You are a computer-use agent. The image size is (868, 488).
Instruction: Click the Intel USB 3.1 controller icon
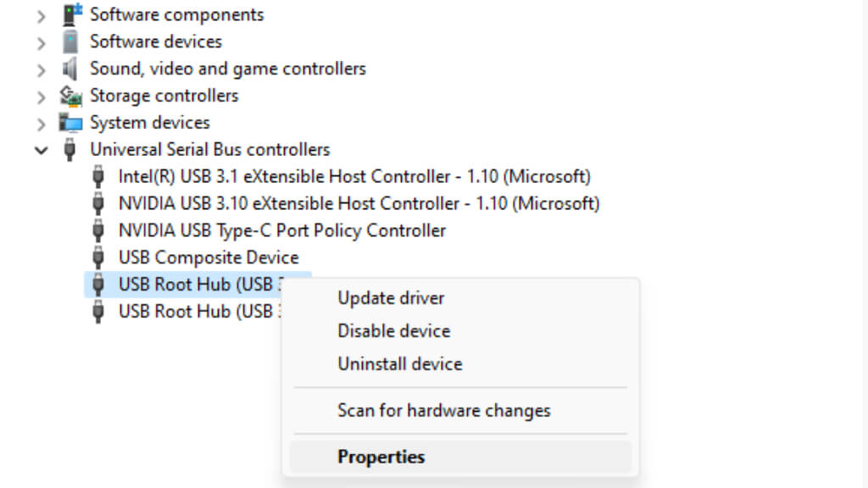pyautogui.click(x=98, y=177)
